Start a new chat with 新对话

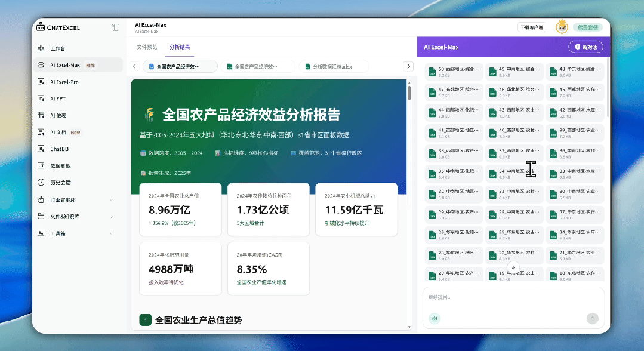[586, 47]
